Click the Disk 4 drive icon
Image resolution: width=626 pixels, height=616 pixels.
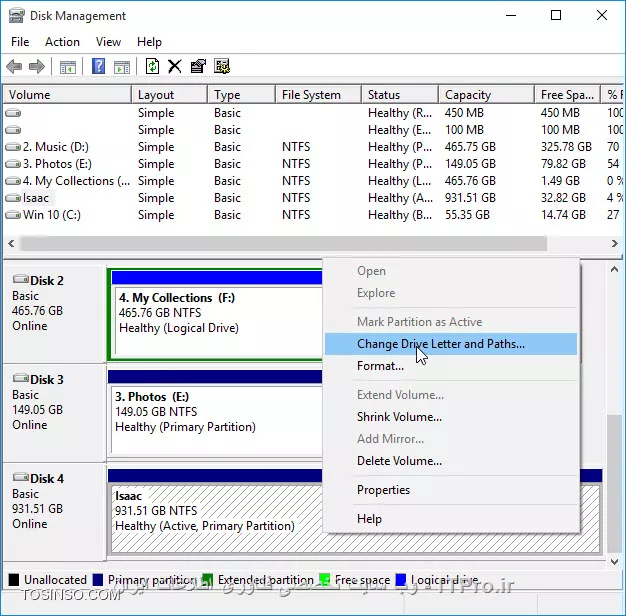coord(20,477)
